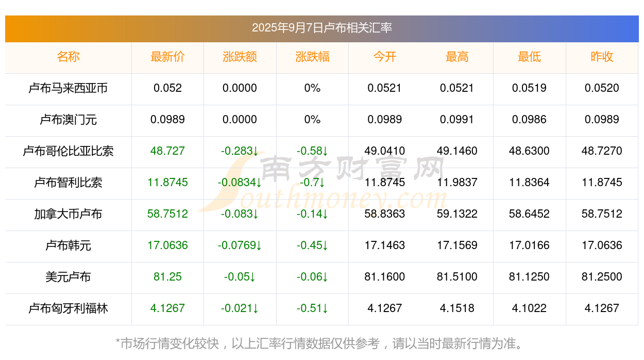644x360 pixels.
Task: Click latest price '0.052'
Action: click(168, 88)
